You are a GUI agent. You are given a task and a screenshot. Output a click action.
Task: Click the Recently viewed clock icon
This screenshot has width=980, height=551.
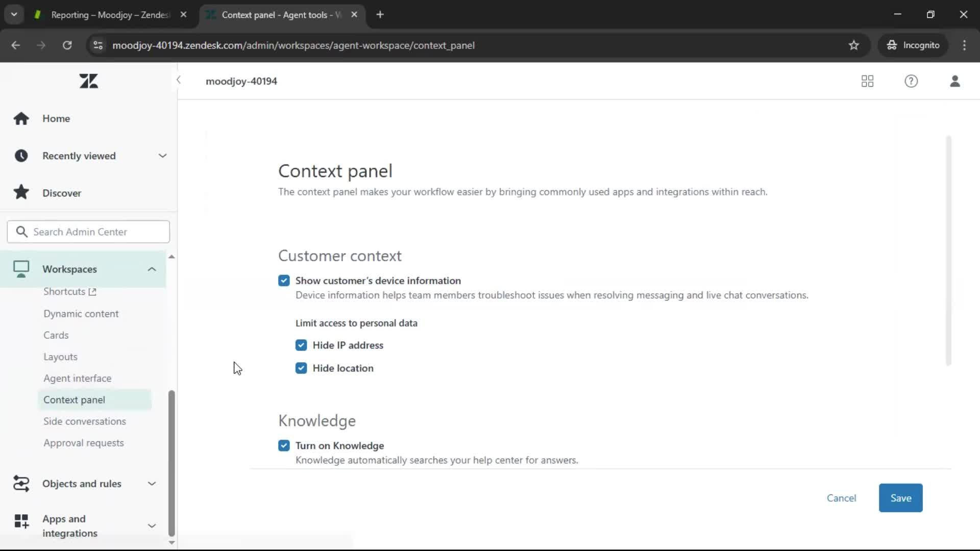click(x=21, y=156)
